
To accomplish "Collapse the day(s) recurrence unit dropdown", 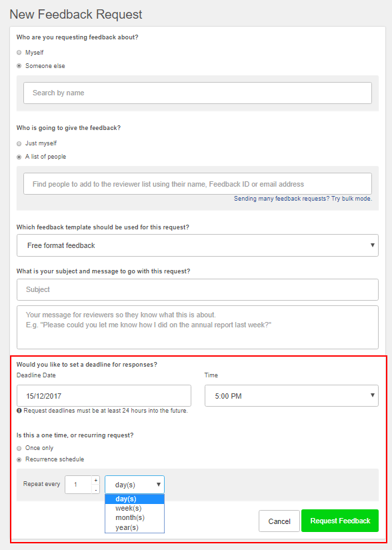I will pyautogui.click(x=135, y=485).
